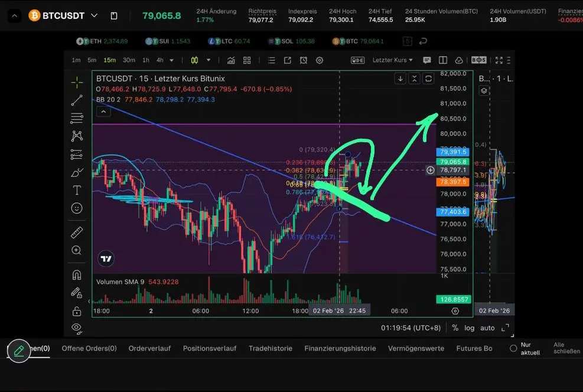
Task: Open the forecasting and measurement tools
Action: pyautogui.click(x=77, y=154)
